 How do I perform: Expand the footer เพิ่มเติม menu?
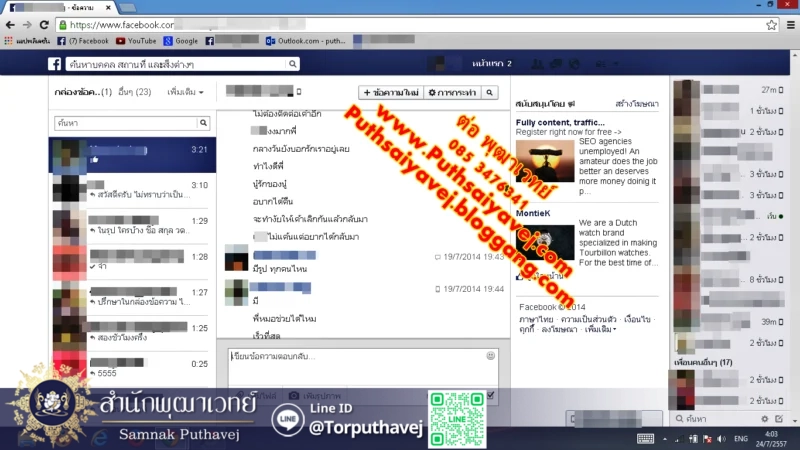(600, 328)
